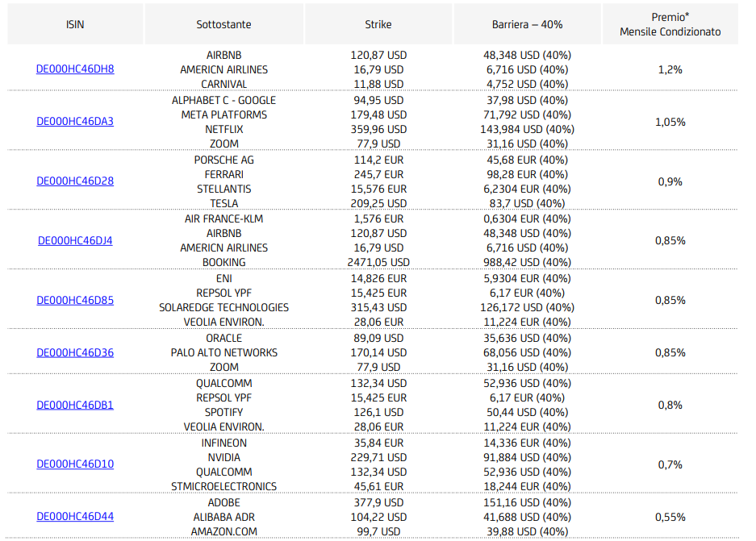The height and width of the screenshot is (541, 756).
Task: Select the PALO ALTO NETWORKS cell
Action: click(x=223, y=352)
